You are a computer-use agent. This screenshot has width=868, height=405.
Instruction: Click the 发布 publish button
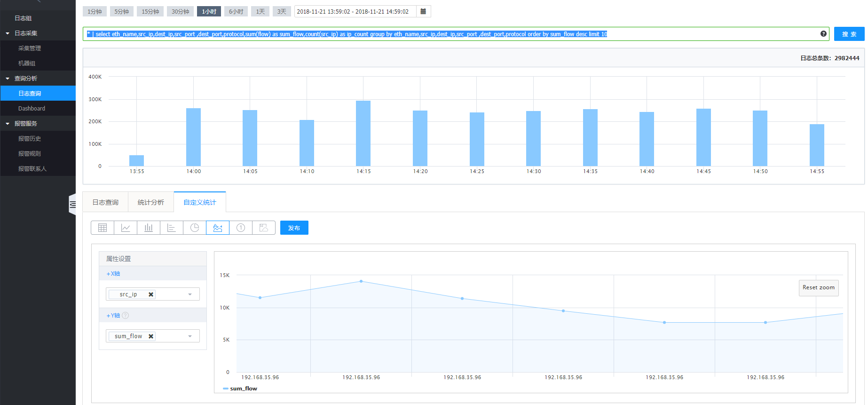294,228
